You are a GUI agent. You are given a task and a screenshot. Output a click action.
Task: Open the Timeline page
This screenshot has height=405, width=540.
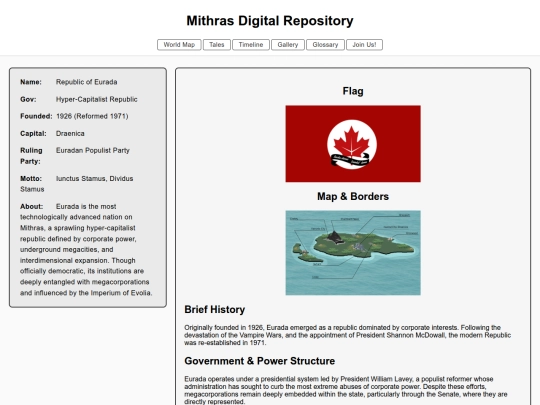tap(251, 45)
